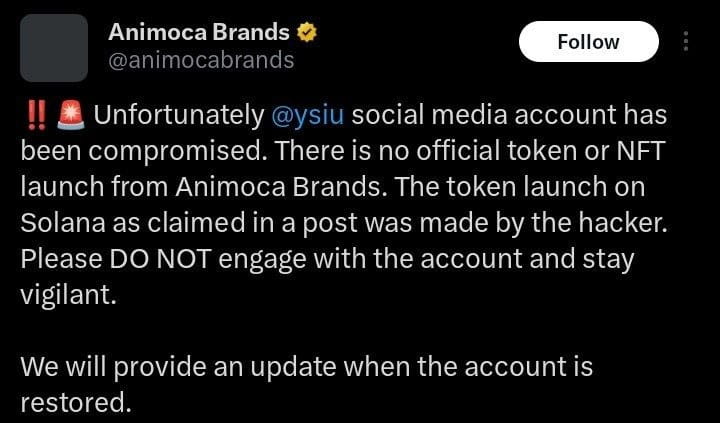The image size is (720, 423).
Task: Open the three-dot more options menu
Action: [x=686, y=41]
